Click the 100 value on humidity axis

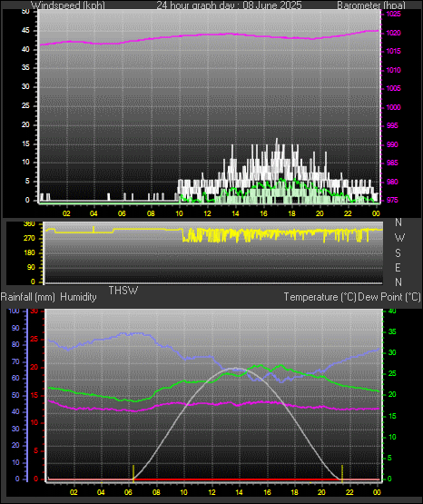click(x=14, y=311)
